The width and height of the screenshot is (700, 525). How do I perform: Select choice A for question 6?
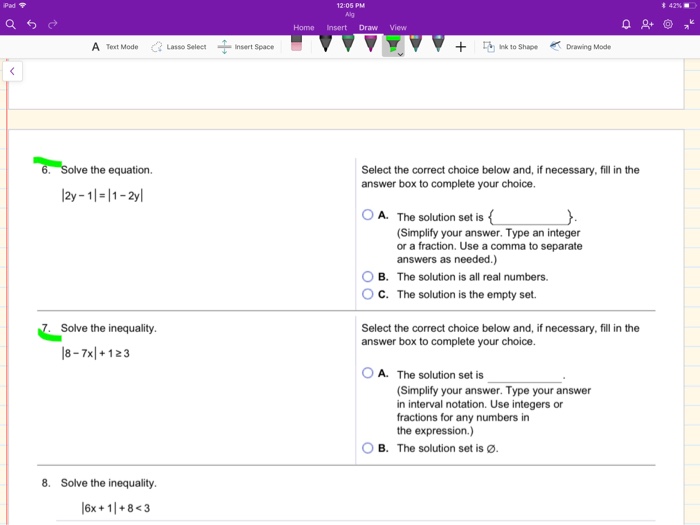pyautogui.click(x=367, y=215)
